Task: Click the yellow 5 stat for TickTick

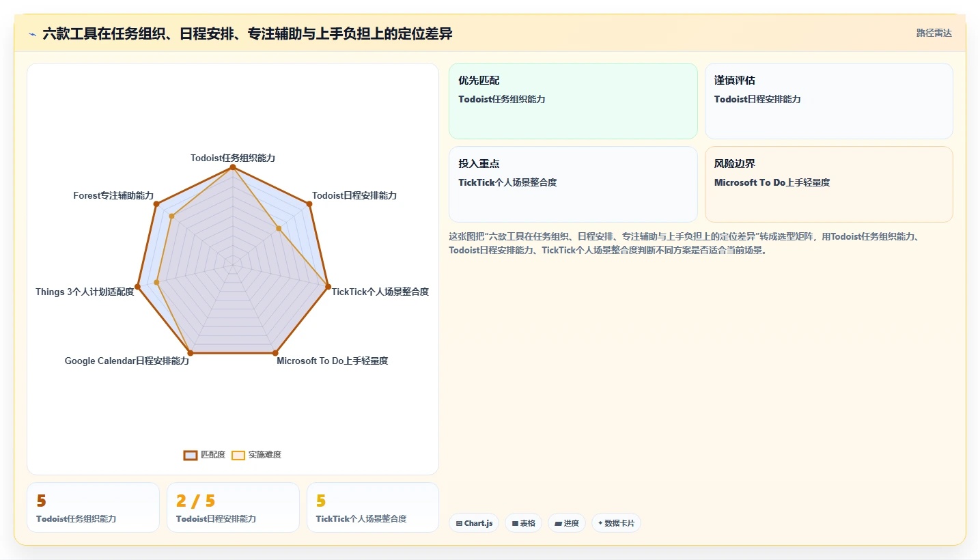Action: click(x=321, y=501)
